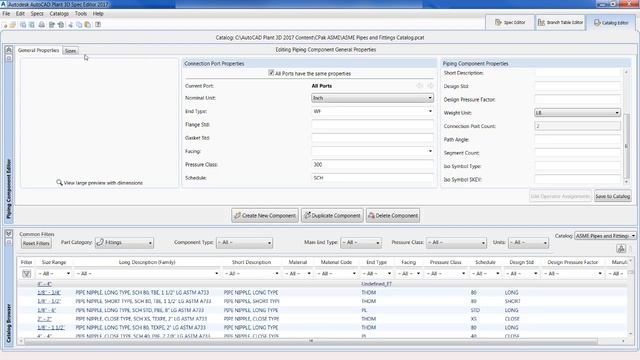Click the PIPE NIPPLE, CLOSE TYPE, SCH XS row
This screenshot has height=360, width=640.
point(322,319)
